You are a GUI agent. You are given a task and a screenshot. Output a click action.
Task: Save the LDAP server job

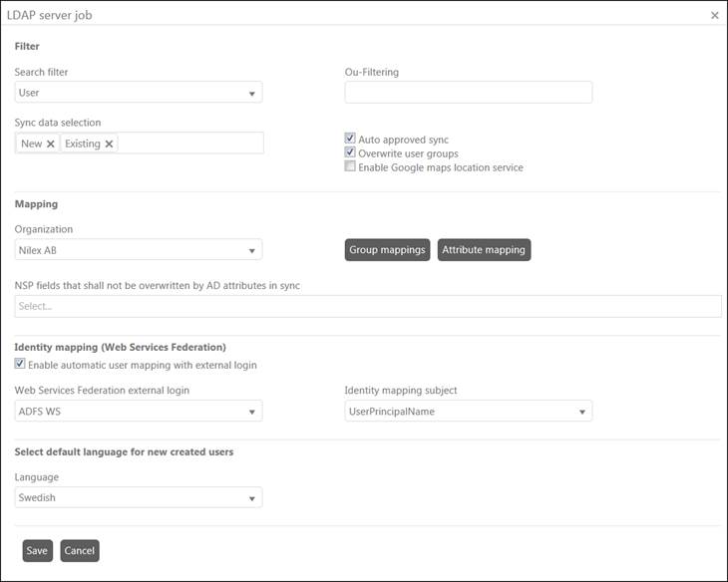point(37,551)
